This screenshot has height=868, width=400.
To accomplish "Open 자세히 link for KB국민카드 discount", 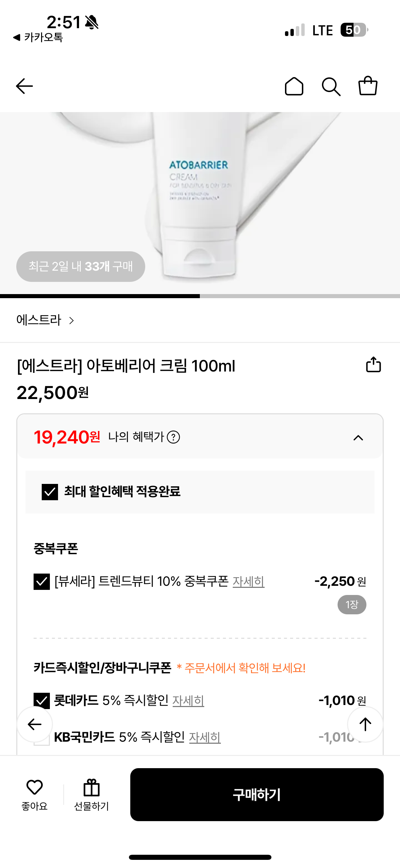I will click(x=205, y=737).
